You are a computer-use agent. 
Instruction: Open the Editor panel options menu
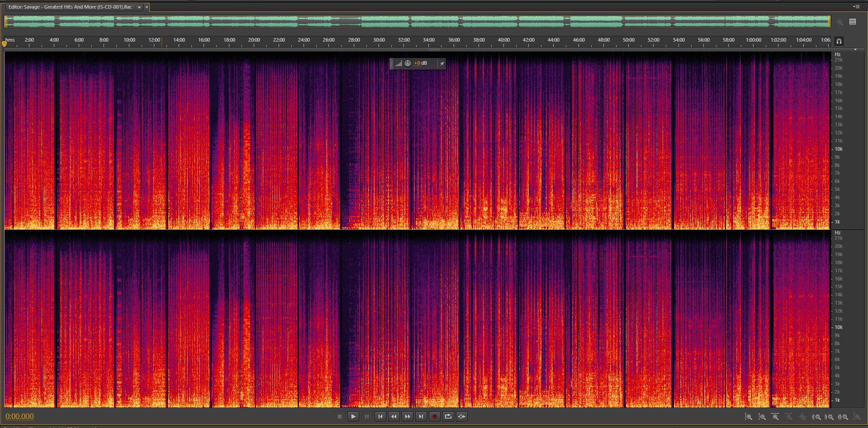(x=856, y=7)
